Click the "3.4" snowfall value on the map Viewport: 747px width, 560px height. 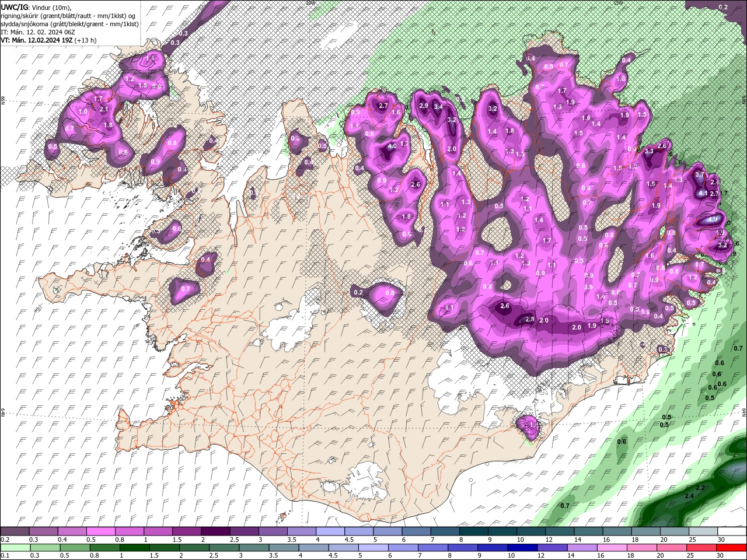[439, 107]
